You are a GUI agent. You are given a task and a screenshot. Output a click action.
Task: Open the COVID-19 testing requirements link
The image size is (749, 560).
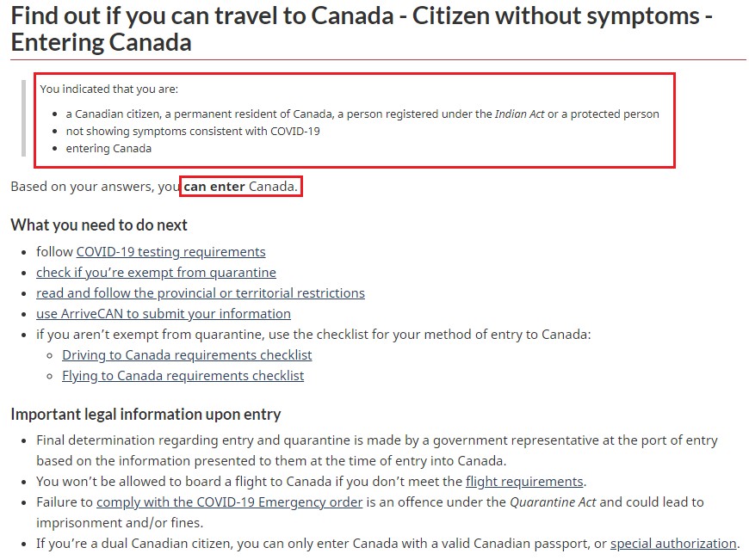tap(170, 252)
